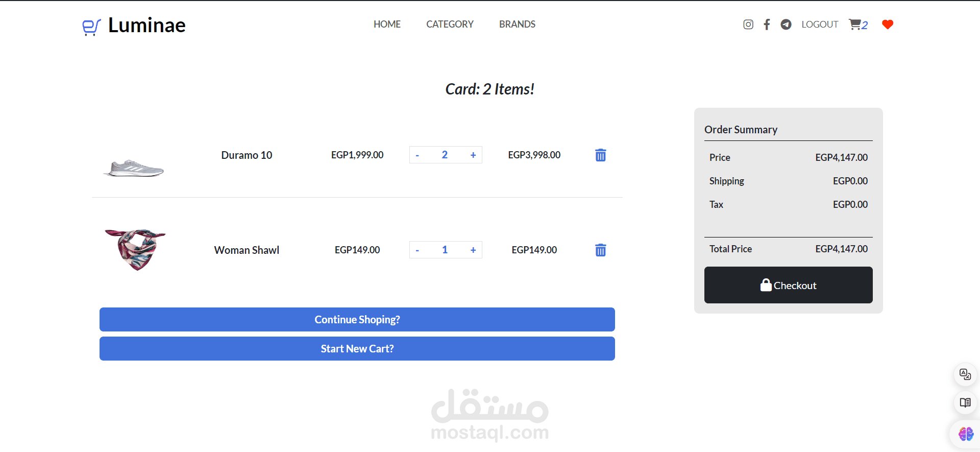The width and height of the screenshot is (980, 452).
Task: Decrease Duramo 10 quantity with minus
Action: (x=418, y=155)
